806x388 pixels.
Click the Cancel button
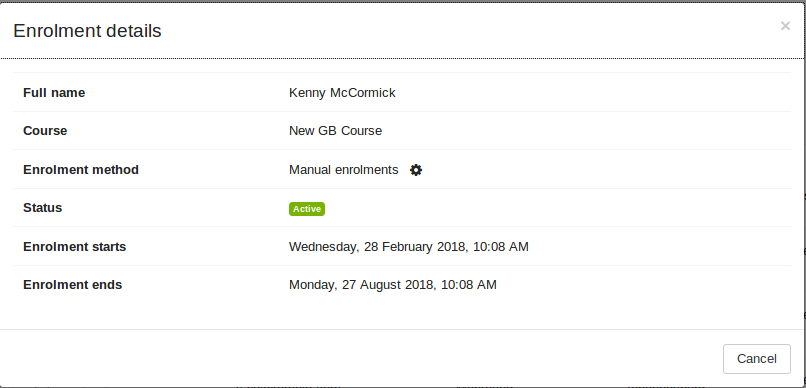[757, 359]
